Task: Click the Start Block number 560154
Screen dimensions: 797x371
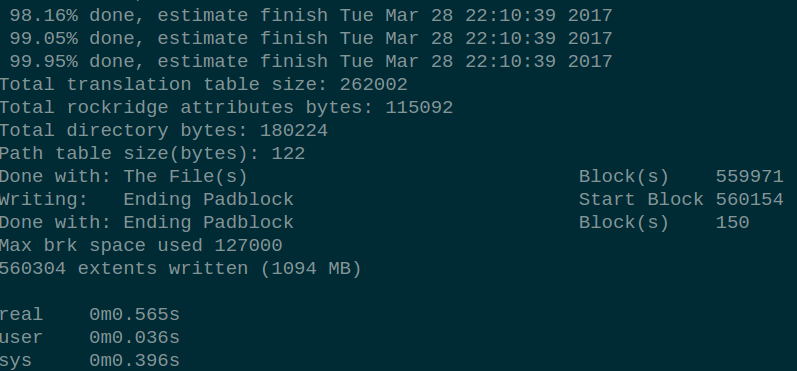Action: 750,199
